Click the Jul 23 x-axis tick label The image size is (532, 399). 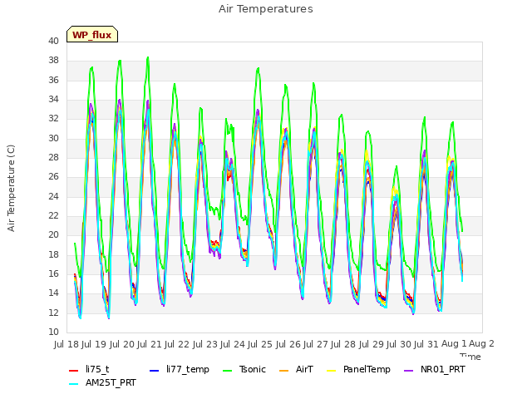point(204,344)
